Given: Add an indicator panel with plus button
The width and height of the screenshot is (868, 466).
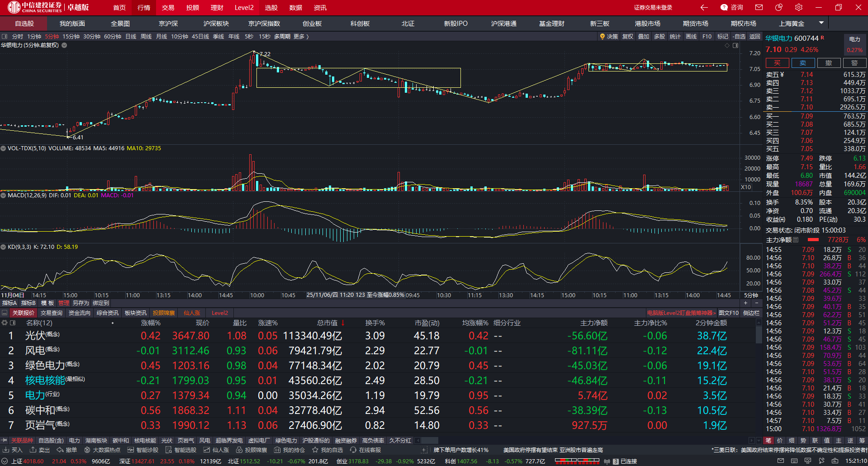Looking at the screenshot, I should pos(745,303).
